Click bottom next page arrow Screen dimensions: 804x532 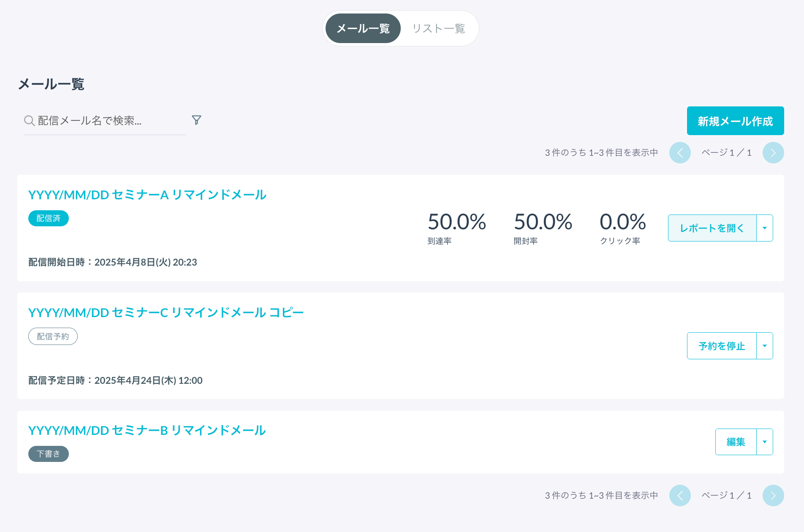(773, 495)
